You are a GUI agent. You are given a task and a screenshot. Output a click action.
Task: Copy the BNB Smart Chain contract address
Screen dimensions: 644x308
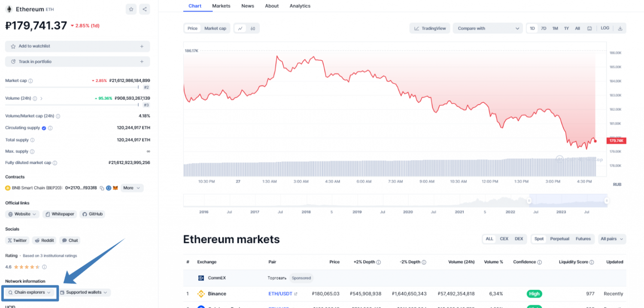click(x=101, y=188)
